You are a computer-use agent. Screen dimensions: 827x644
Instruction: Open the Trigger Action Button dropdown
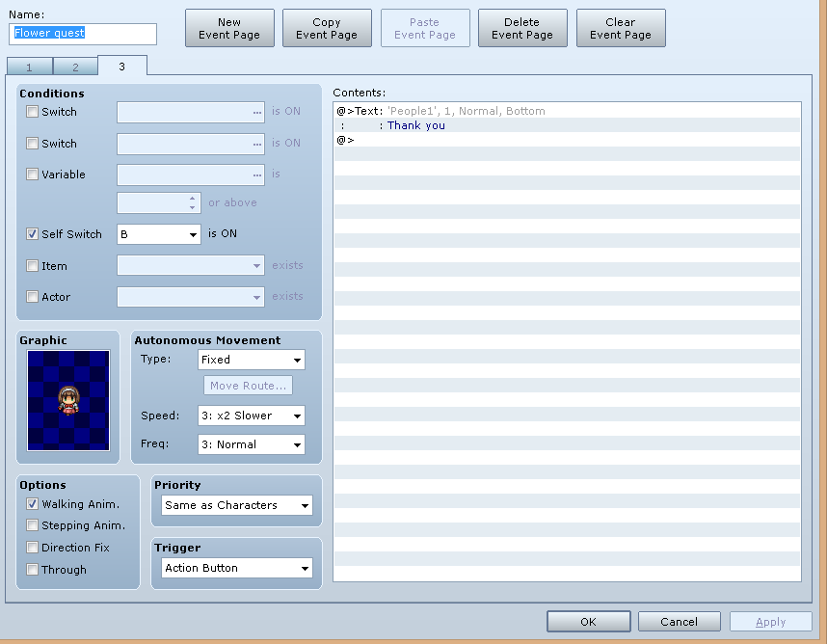[237, 568]
